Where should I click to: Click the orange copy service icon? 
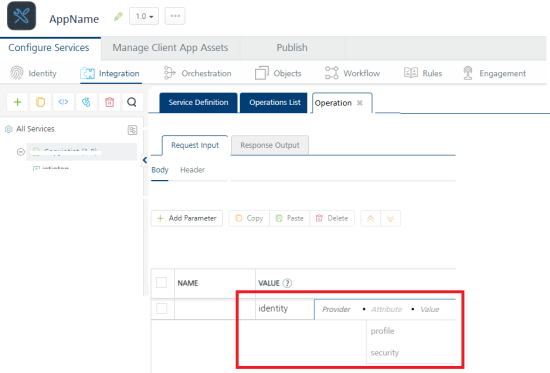(x=40, y=102)
